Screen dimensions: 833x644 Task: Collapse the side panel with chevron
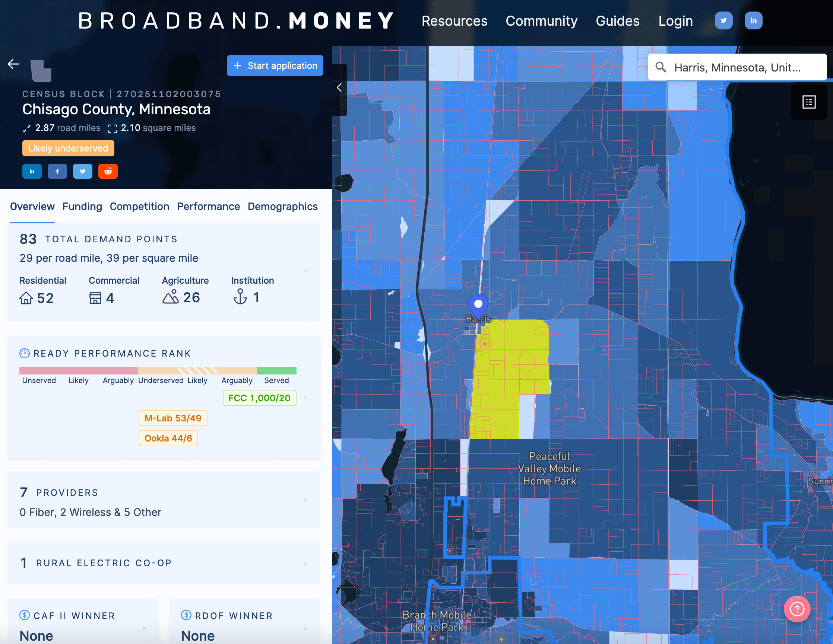click(339, 88)
